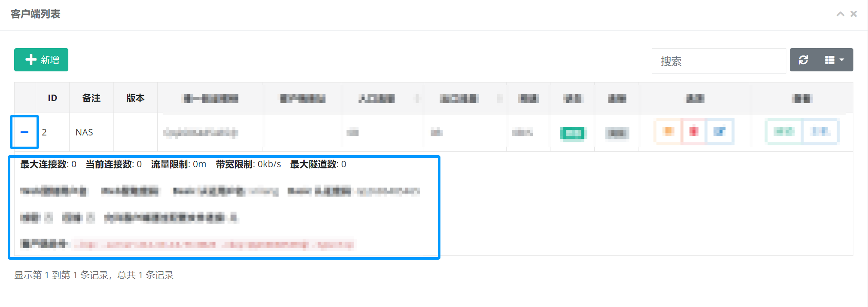
Task: Close the 客户端列表 panel
Action: [x=853, y=14]
